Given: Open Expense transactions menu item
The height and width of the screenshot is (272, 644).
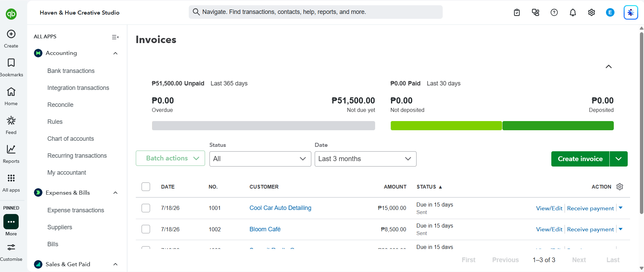Looking at the screenshot, I should pyautogui.click(x=76, y=210).
